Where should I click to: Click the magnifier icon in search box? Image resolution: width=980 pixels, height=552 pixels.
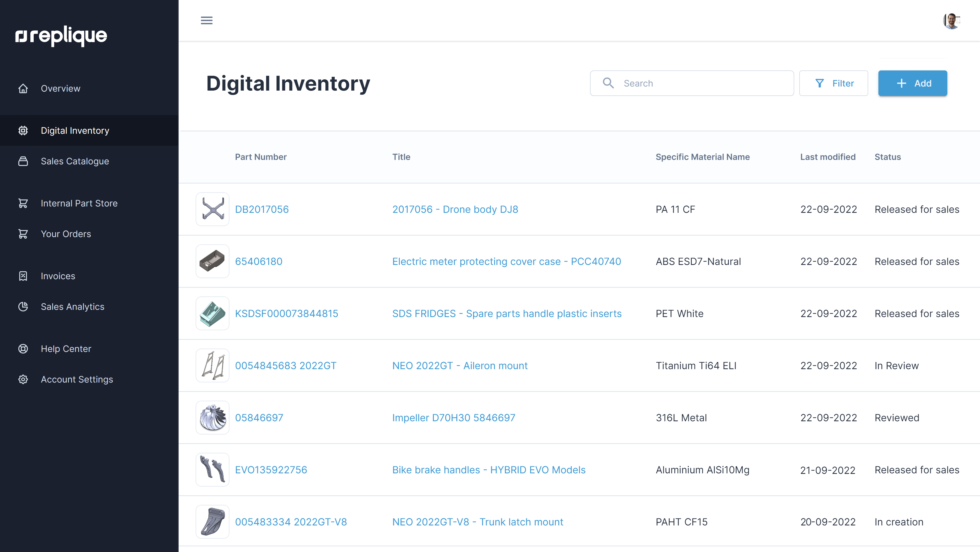[608, 83]
